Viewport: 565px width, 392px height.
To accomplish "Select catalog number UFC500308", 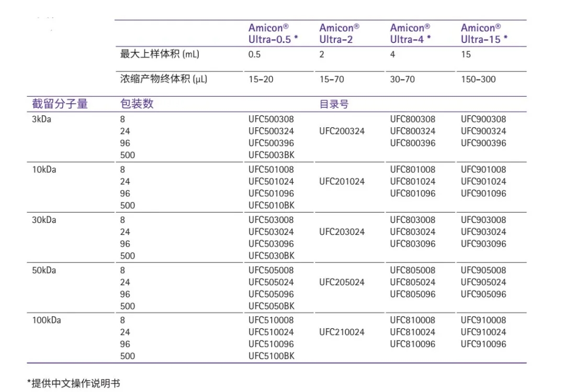I will point(271,119).
